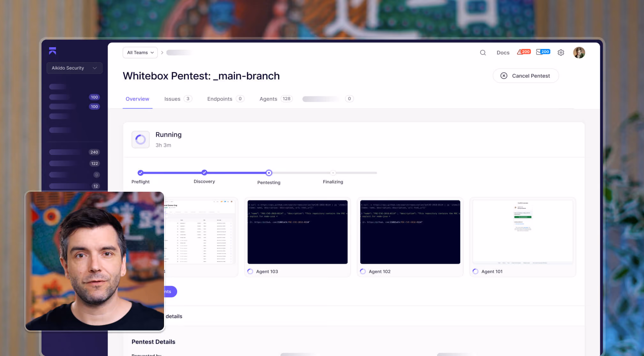Screen dimensions: 644x356
Task: Click the X icon in Cancel Pentest
Action: point(504,76)
